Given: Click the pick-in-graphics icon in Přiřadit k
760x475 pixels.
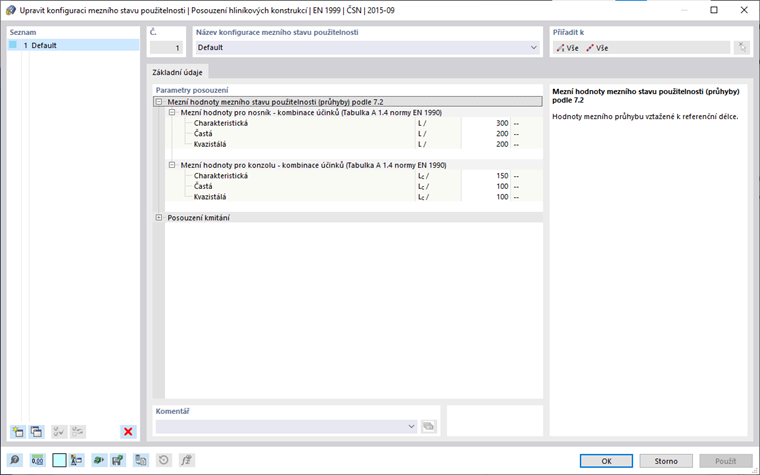Looking at the screenshot, I should [742, 48].
